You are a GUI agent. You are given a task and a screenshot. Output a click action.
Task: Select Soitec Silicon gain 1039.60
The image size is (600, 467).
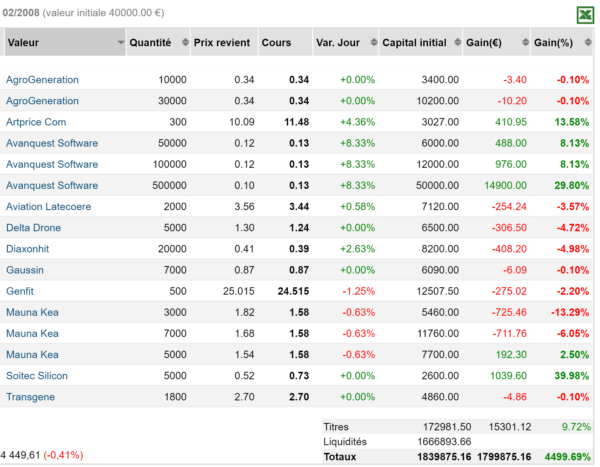coord(509,376)
